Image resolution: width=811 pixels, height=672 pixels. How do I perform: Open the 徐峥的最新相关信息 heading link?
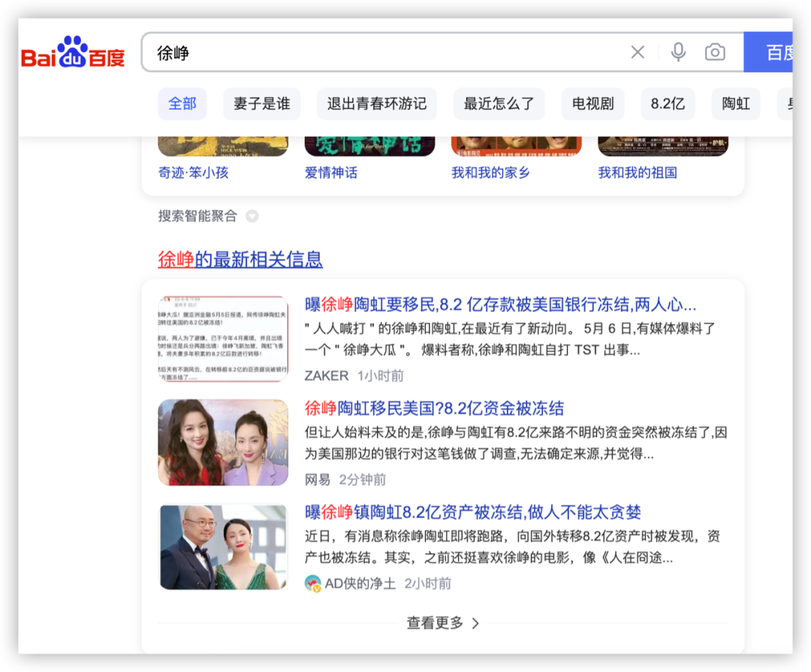coord(240,259)
